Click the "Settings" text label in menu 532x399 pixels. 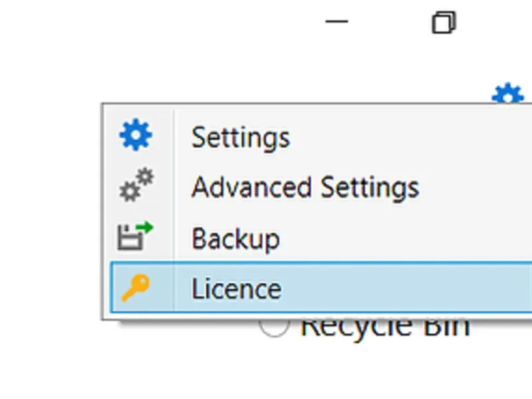click(241, 138)
